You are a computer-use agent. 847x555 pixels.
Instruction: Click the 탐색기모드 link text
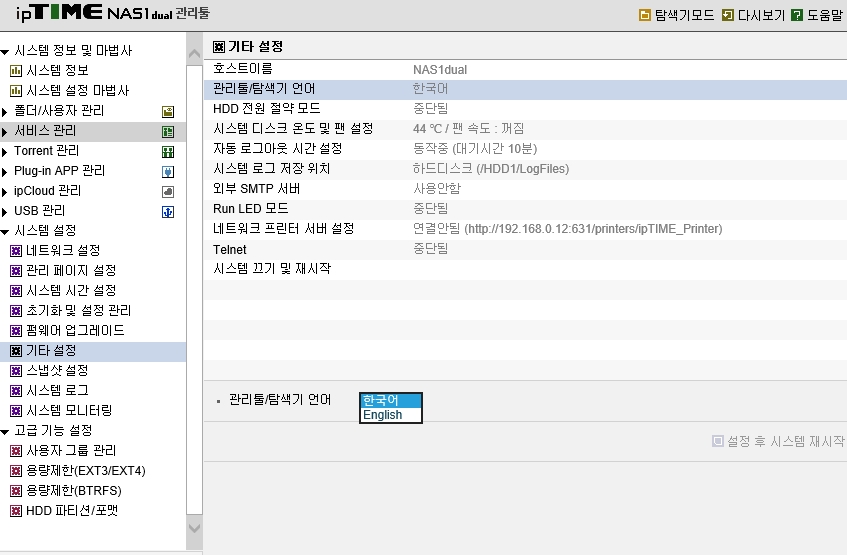[684, 15]
